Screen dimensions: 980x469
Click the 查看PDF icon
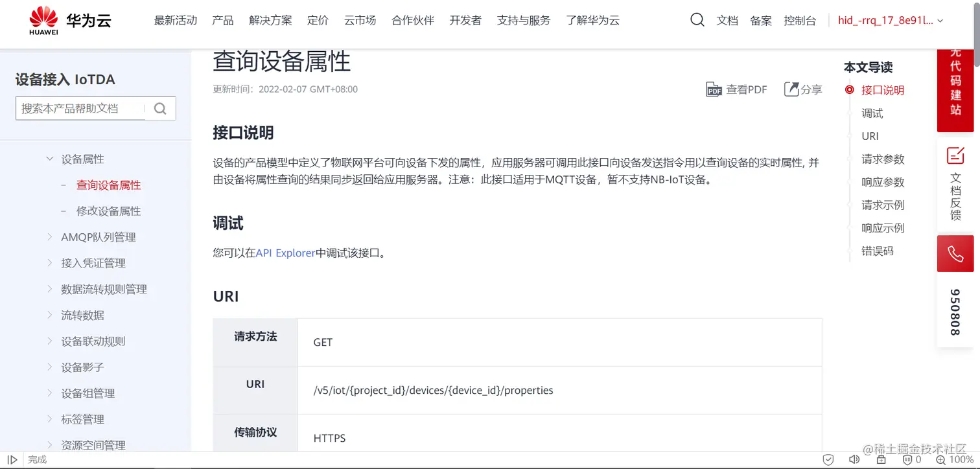(x=714, y=90)
